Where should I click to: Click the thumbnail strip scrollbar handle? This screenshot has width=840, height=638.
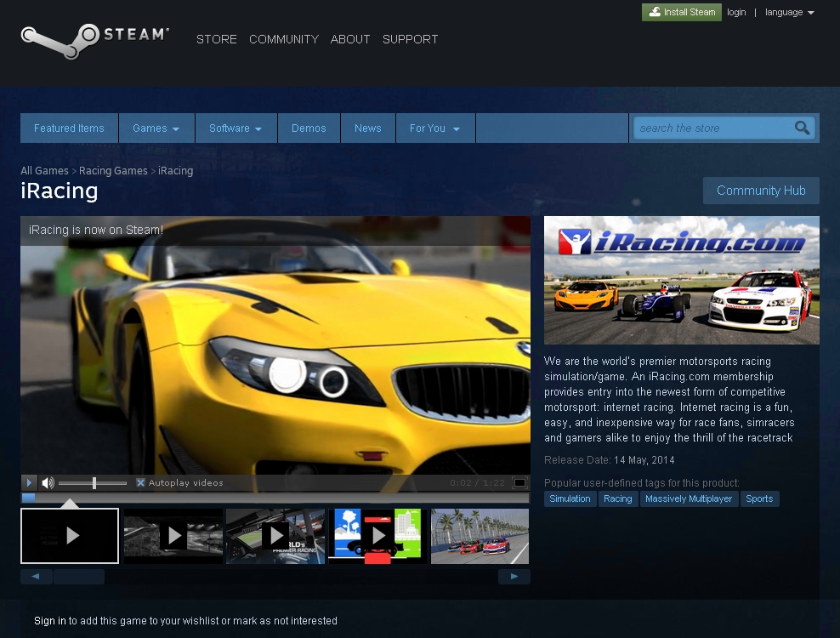tap(79, 577)
